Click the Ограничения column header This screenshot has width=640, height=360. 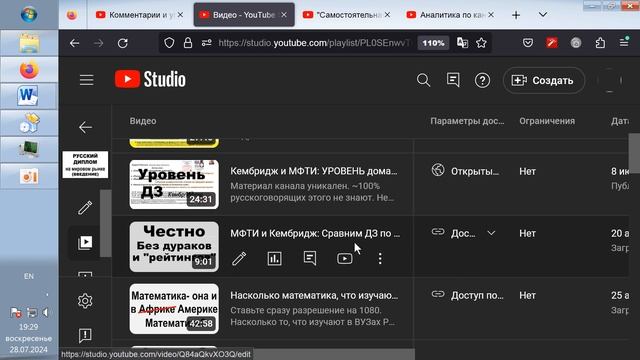coord(547,121)
